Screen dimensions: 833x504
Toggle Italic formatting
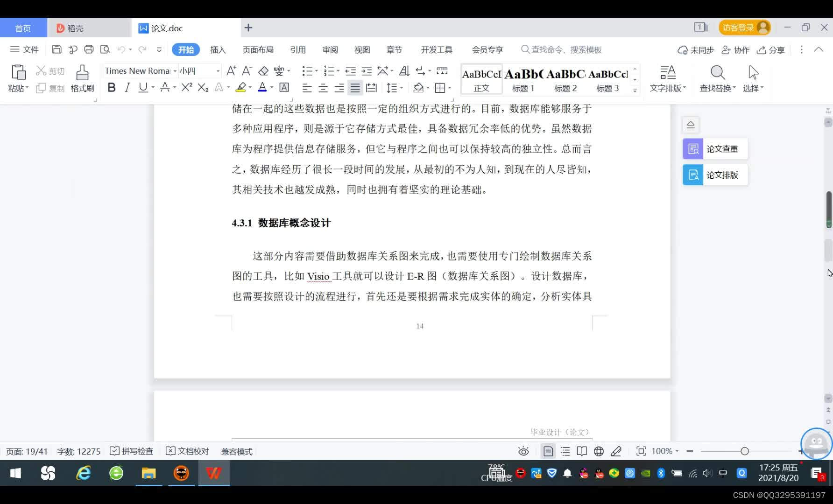[127, 87]
